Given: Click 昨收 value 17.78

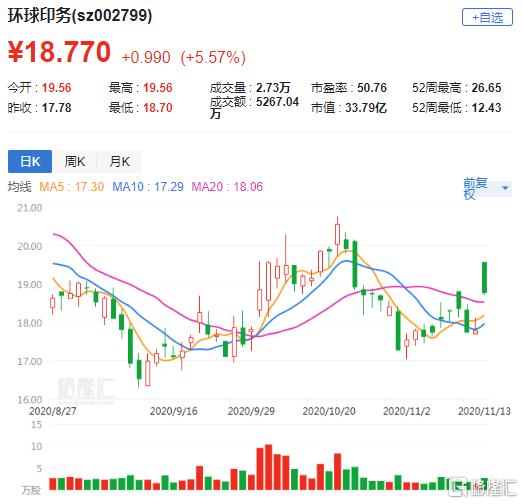Looking at the screenshot, I should [56, 108].
